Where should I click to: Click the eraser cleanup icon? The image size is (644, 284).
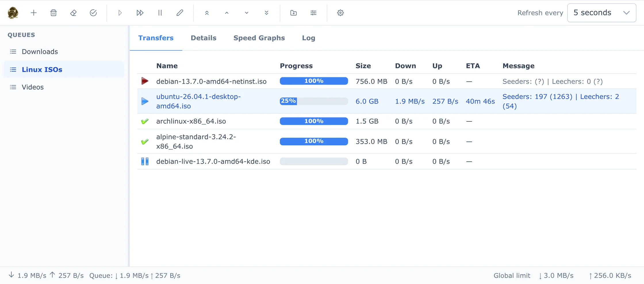pos(73,13)
